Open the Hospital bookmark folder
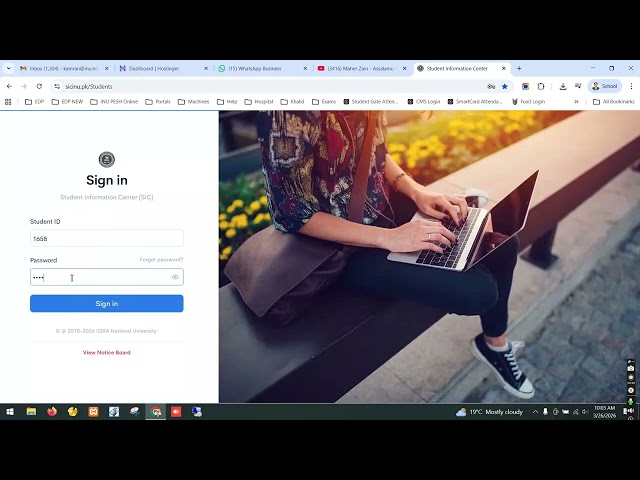This screenshot has width=640, height=480. click(x=259, y=102)
